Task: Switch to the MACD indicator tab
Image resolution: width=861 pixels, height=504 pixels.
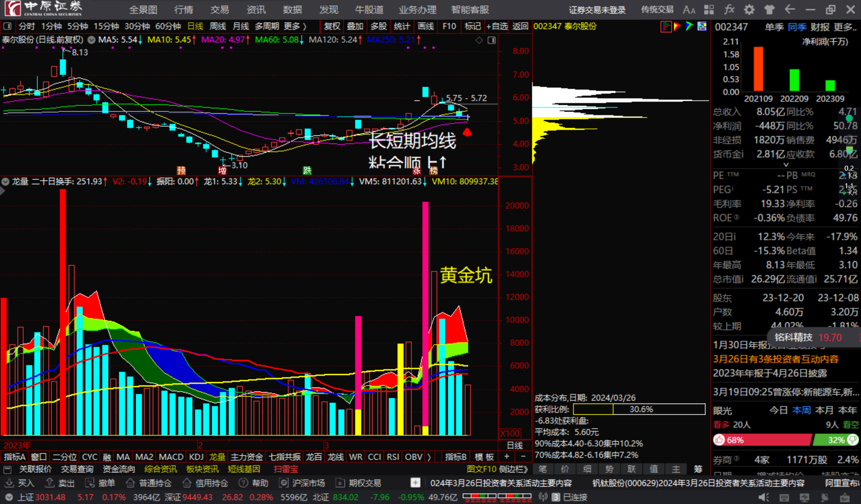Action: coord(171,457)
